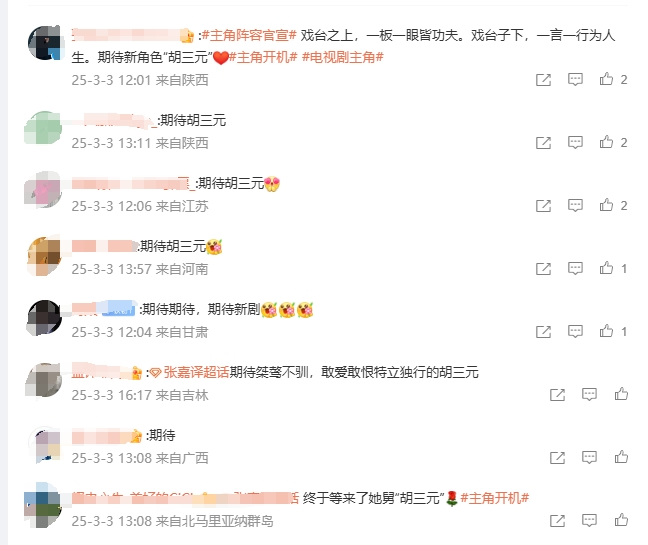Repost the 13:57 comment from 河南
648x545 pixels.
[x=543, y=269]
